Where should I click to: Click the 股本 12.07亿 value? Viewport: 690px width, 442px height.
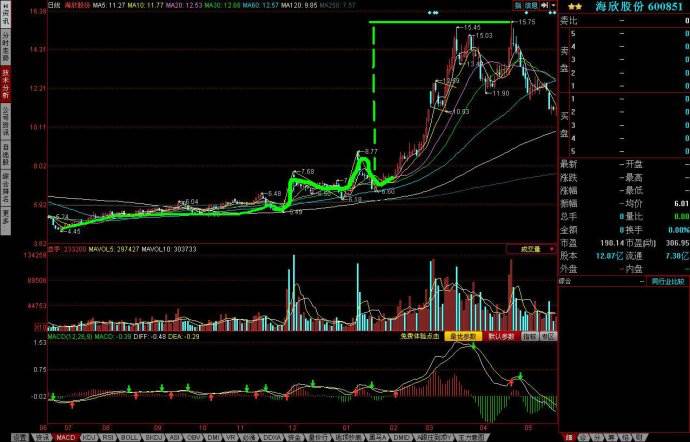point(609,256)
